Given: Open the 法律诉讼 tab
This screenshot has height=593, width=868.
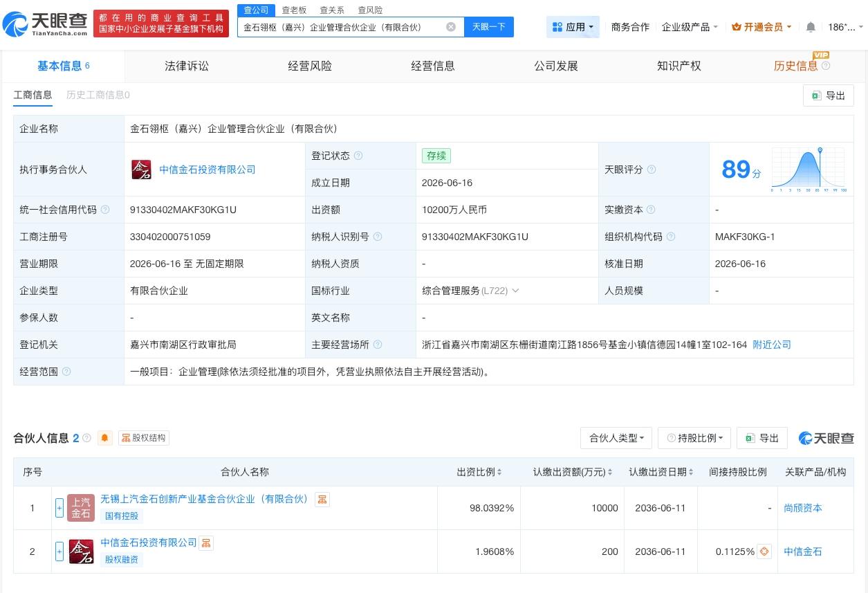Looking at the screenshot, I should point(187,66).
